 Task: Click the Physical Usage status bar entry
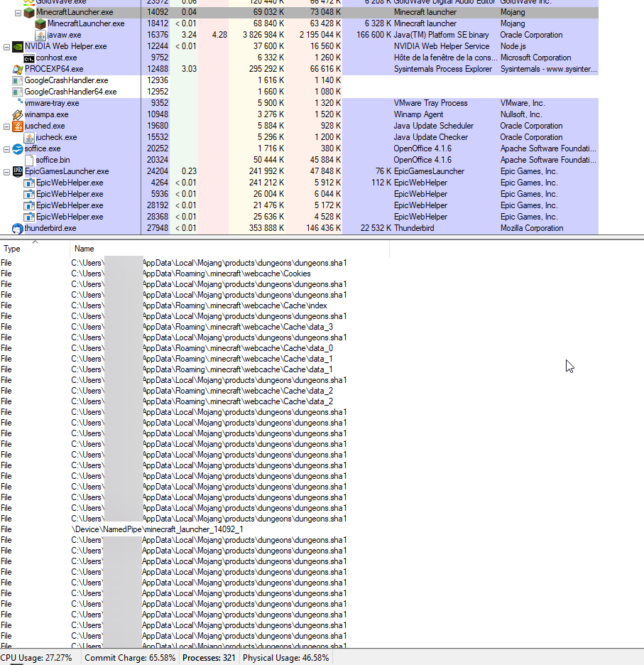click(285, 658)
